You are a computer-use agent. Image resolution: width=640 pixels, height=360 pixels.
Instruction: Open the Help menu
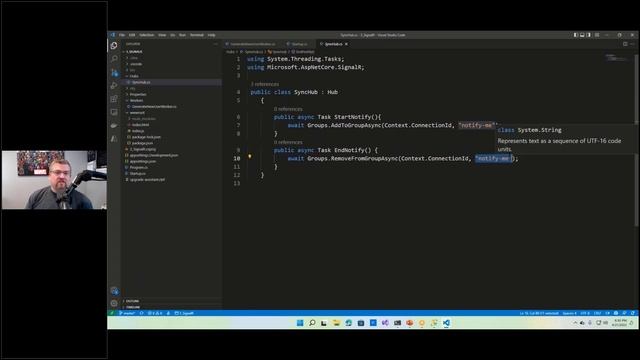[211, 35]
